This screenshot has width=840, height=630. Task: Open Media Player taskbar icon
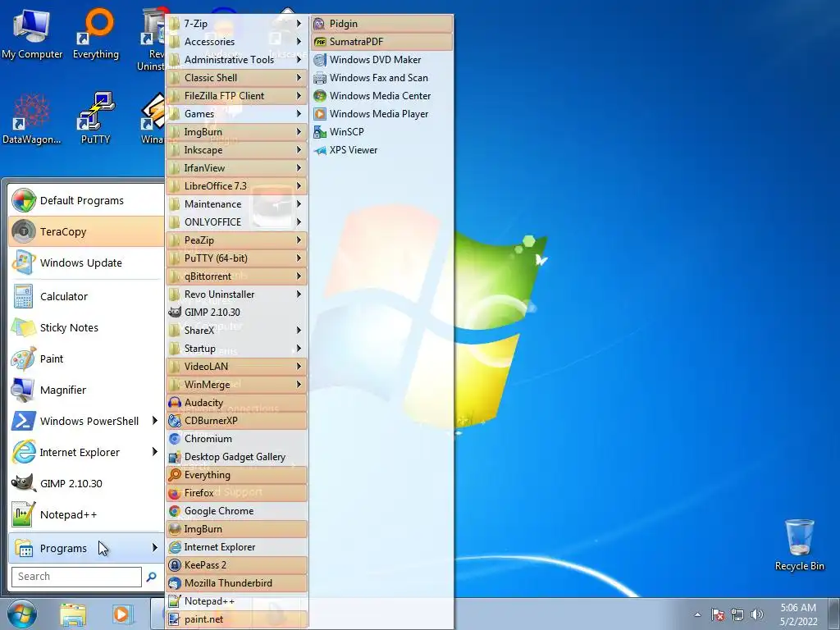click(122, 614)
